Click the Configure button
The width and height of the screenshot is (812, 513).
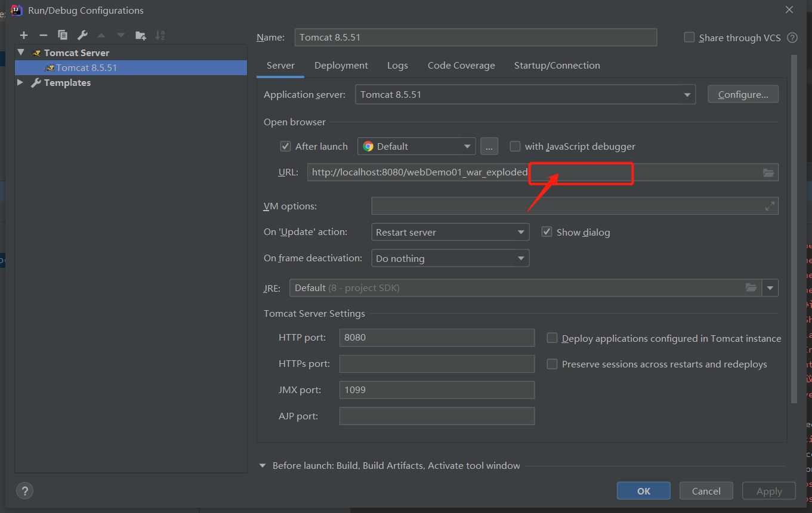tap(743, 94)
